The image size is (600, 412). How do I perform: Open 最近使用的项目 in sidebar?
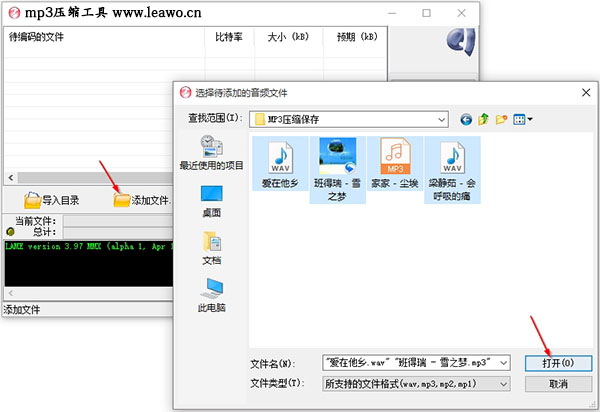click(x=212, y=152)
